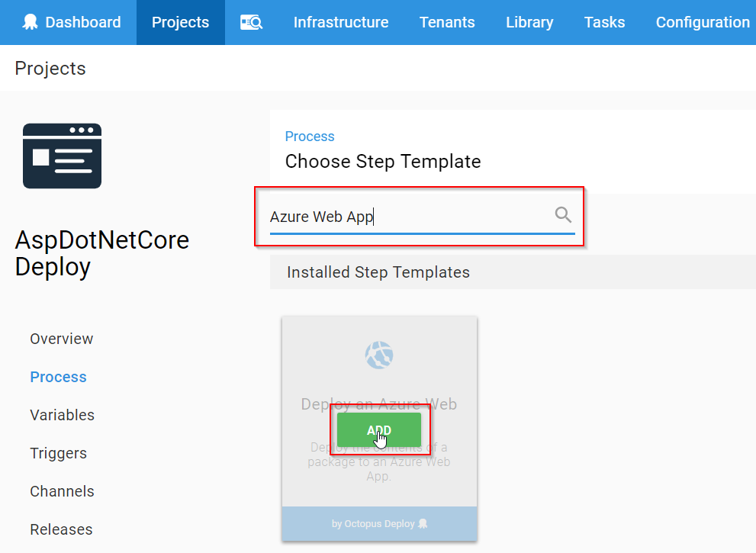Open the Tenants tab
The height and width of the screenshot is (553, 756).
pyautogui.click(x=447, y=22)
